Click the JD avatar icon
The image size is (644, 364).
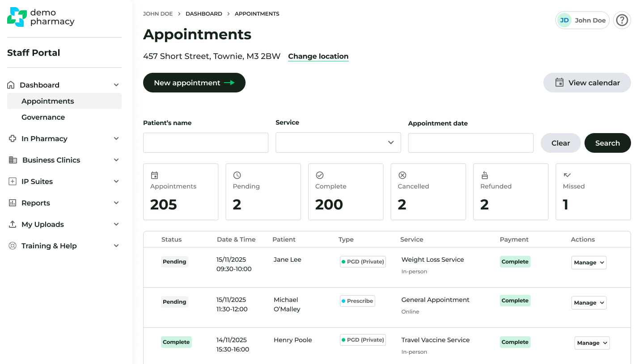click(x=564, y=20)
